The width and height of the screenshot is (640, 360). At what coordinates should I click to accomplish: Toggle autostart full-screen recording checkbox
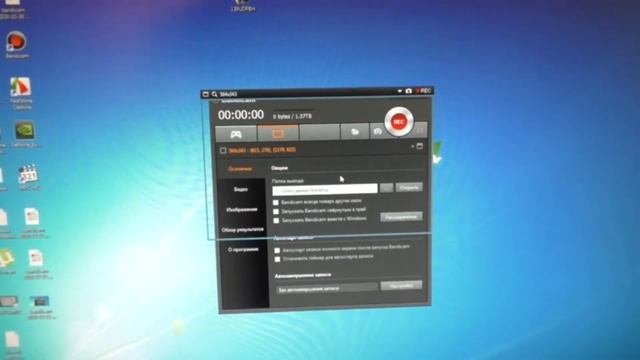pos(278,250)
